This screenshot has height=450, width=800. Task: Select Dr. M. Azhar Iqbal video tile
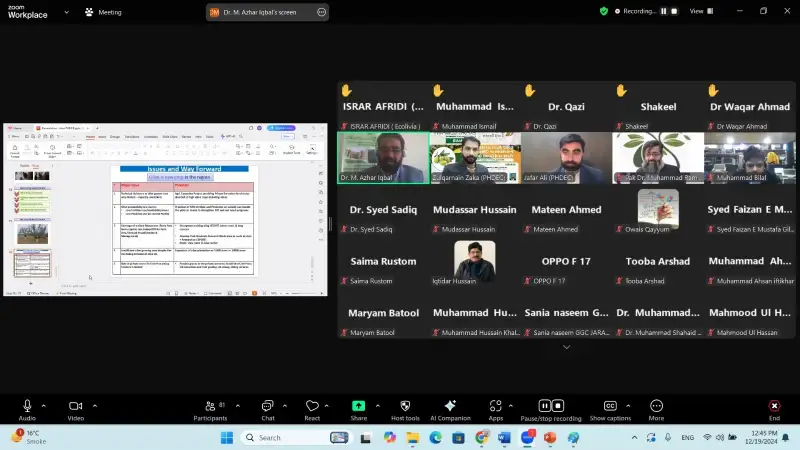383,158
